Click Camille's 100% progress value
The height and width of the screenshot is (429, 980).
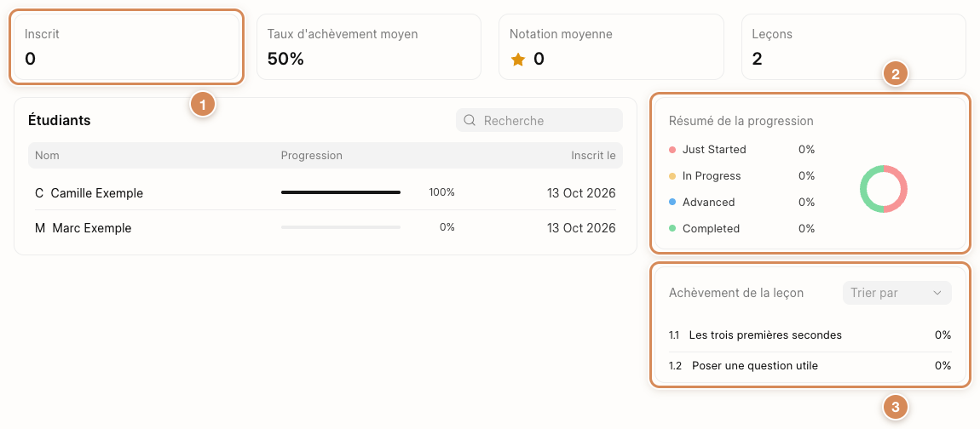tap(441, 192)
